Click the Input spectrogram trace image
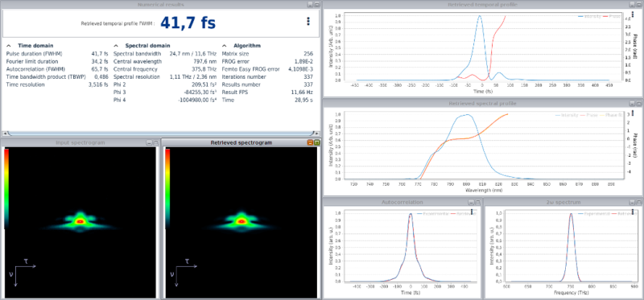Screen dimensions: 644x300 80,222
